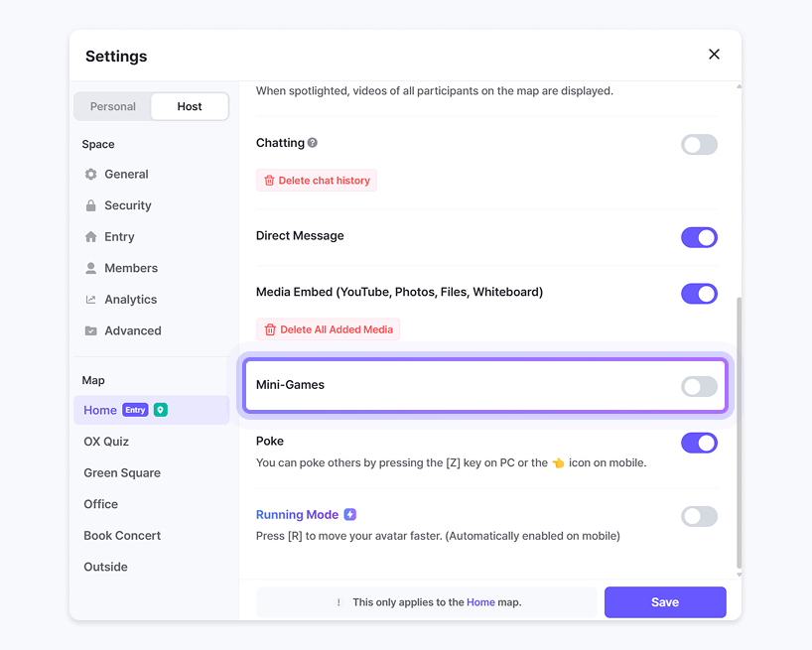Click the Advanced folder icon
This screenshot has height=650, width=812.
(x=91, y=331)
